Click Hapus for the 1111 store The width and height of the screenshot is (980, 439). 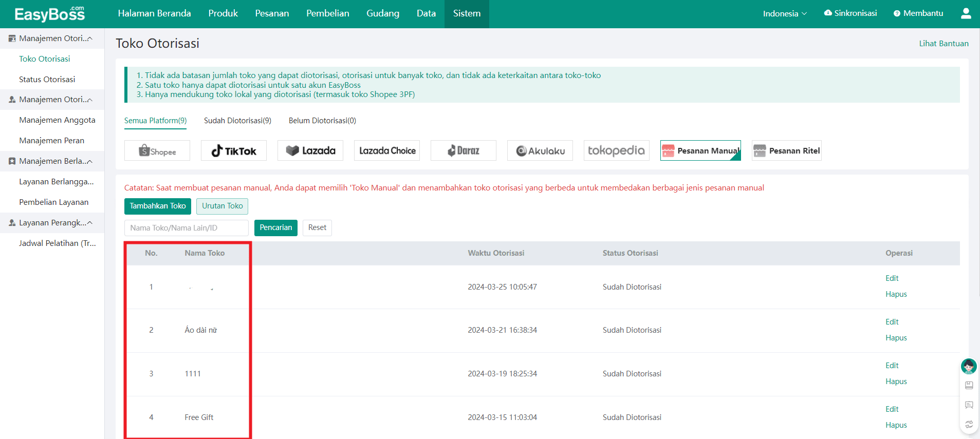click(896, 381)
